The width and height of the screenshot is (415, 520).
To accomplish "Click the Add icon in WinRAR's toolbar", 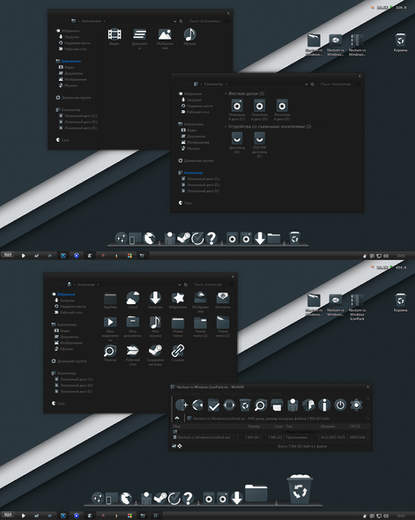I will click(182, 405).
